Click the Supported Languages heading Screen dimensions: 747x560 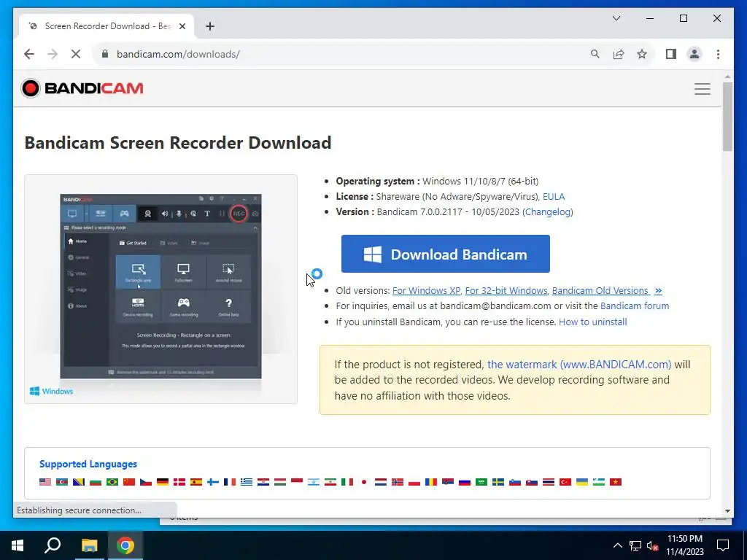[88, 464]
